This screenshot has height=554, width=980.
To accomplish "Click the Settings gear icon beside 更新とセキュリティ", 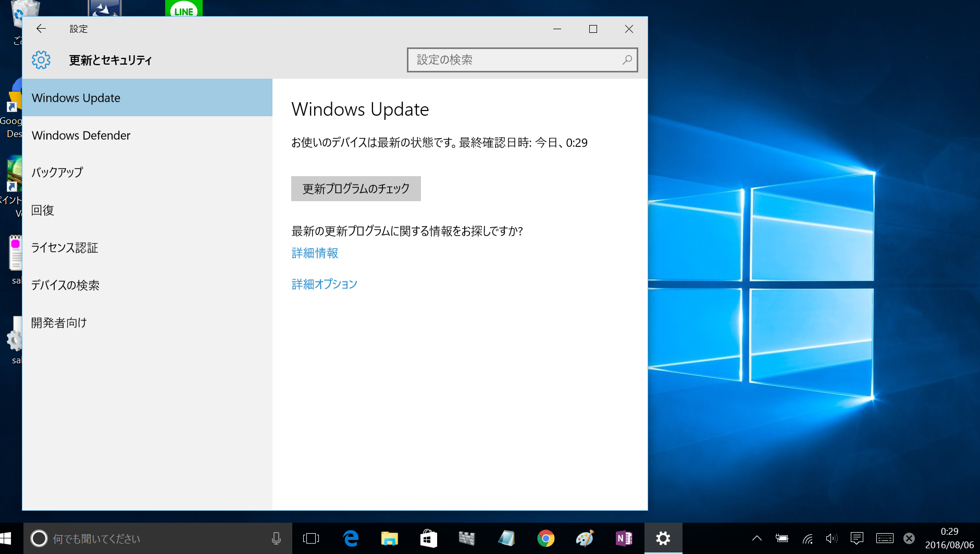I will coord(41,60).
